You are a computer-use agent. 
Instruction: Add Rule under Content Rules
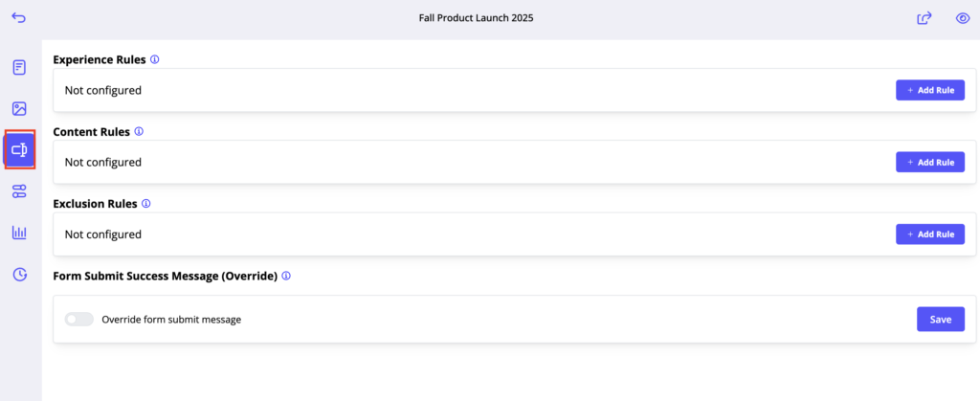click(x=930, y=163)
